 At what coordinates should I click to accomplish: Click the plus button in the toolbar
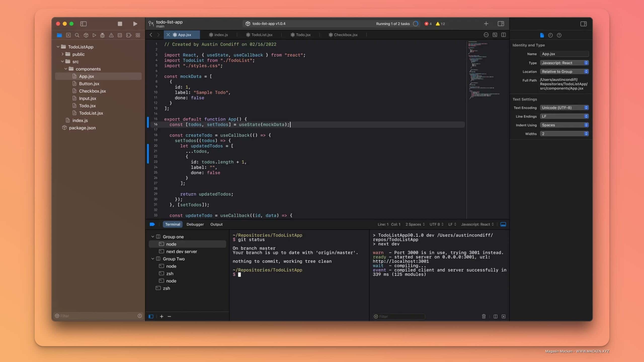(486, 24)
